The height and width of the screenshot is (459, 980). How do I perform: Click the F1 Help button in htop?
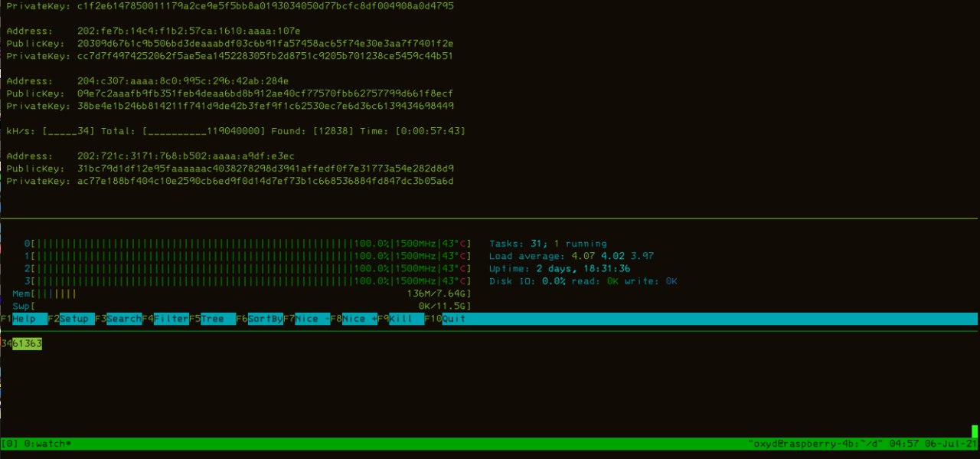click(24, 319)
